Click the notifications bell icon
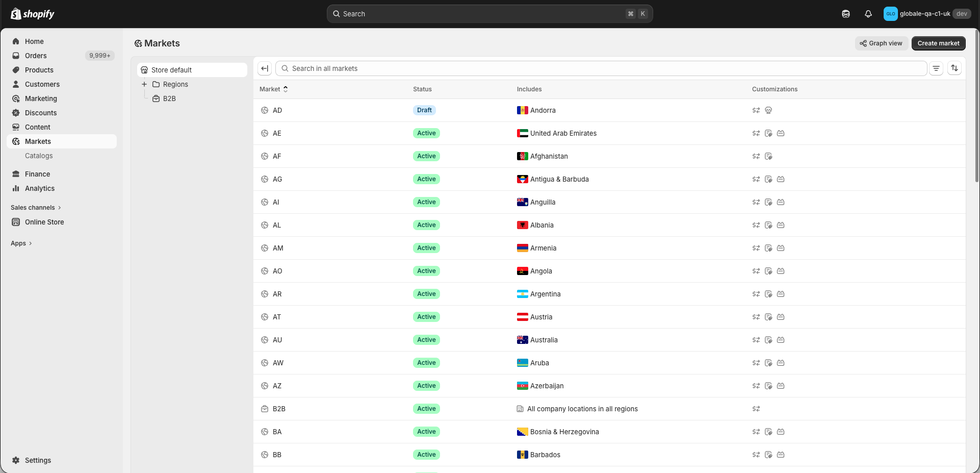 click(x=868, y=14)
